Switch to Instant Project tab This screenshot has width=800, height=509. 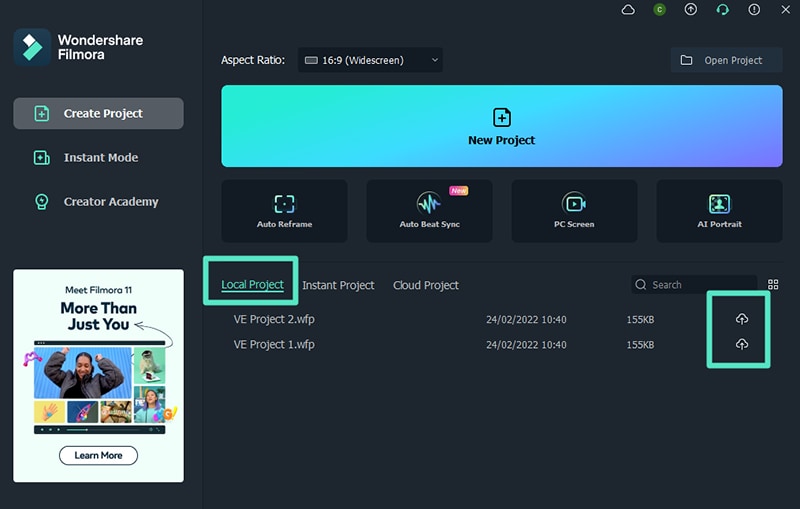[x=338, y=285]
